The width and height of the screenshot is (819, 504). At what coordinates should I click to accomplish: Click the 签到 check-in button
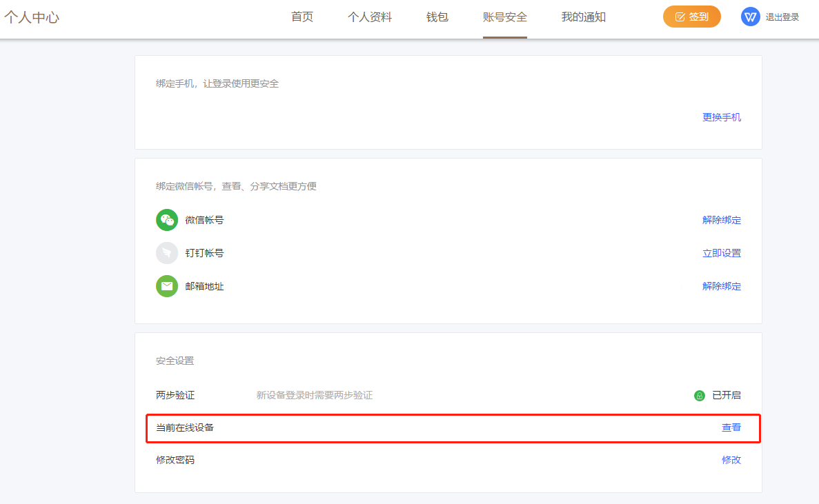tap(691, 17)
